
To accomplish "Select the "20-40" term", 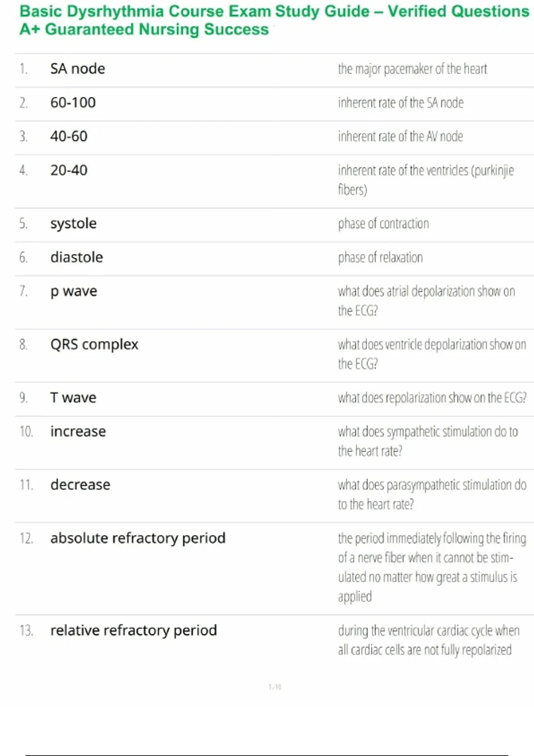I will click(x=69, y=170).
